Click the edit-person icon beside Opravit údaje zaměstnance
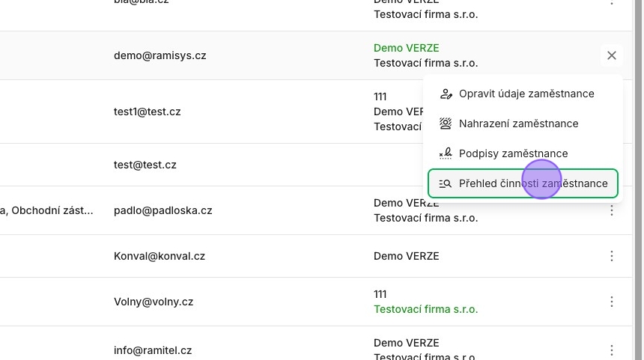This screenshot has width=644, height=360. (x=446, y=94)
